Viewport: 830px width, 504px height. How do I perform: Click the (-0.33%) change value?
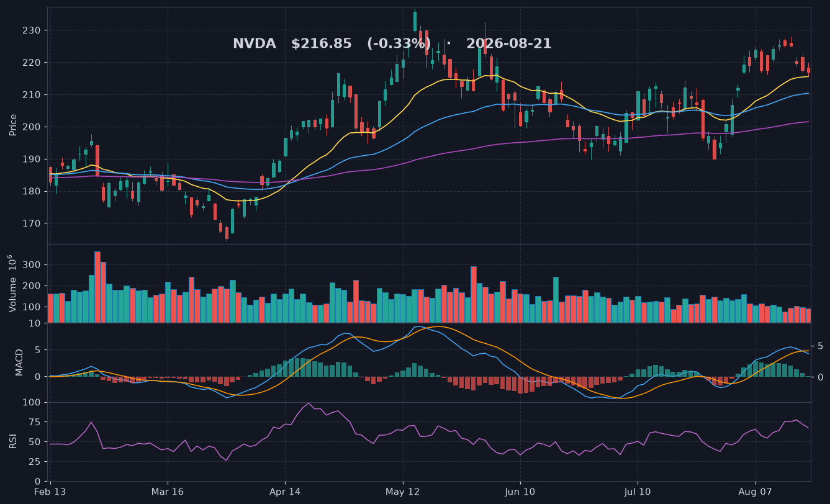click(x=399, y=44)
